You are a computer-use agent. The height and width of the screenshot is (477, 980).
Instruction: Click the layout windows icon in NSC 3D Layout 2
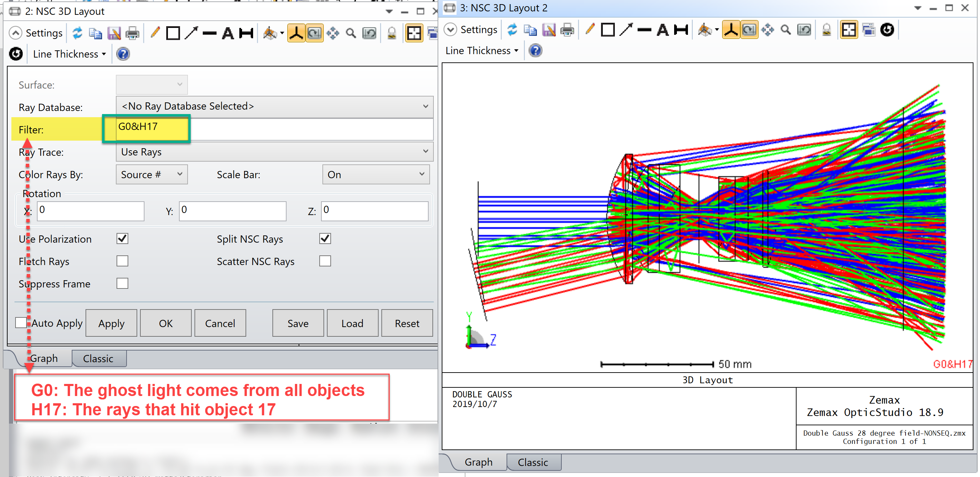tap(869, 30)
